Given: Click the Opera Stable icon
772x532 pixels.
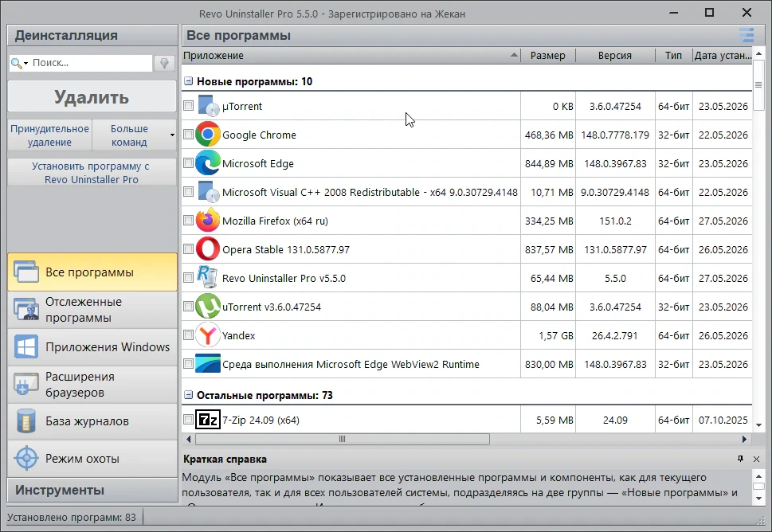Looking at the screenshot, I should tap(208, 249).
